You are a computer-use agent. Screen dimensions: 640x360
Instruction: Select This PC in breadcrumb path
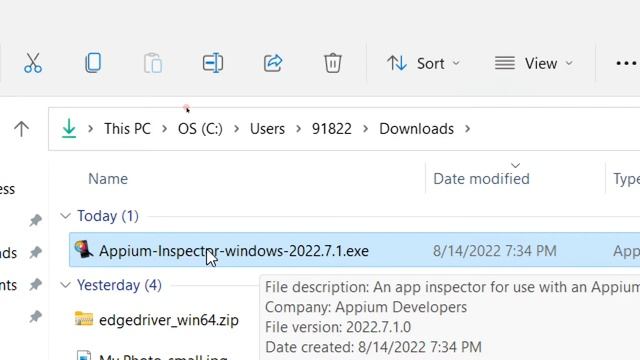127,129
